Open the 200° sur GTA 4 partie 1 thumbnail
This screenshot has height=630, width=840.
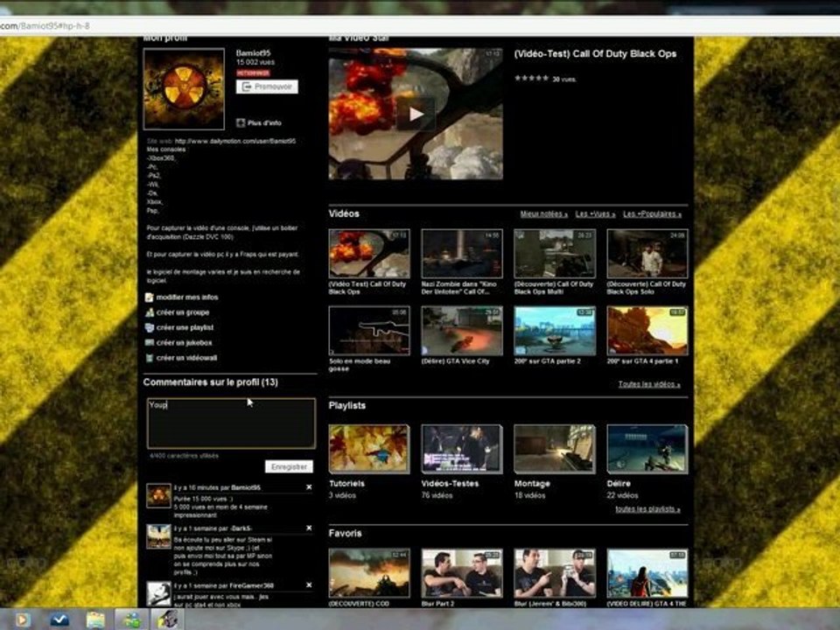click(647, 331)
